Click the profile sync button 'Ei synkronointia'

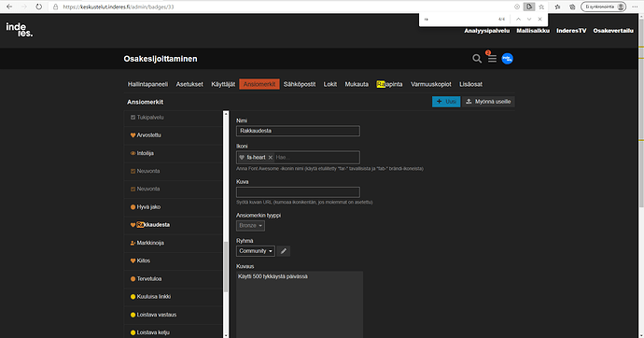(x=603, y=7)
